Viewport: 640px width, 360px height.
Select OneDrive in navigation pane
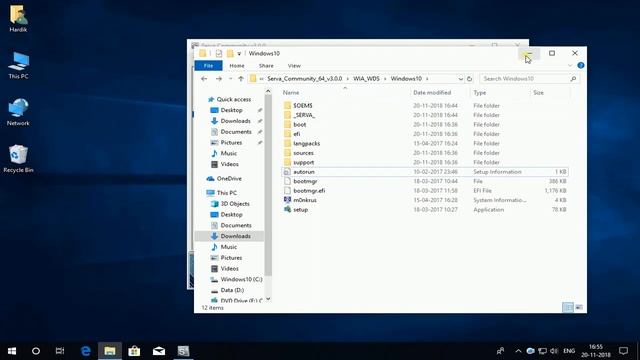(x=229, y=179)
